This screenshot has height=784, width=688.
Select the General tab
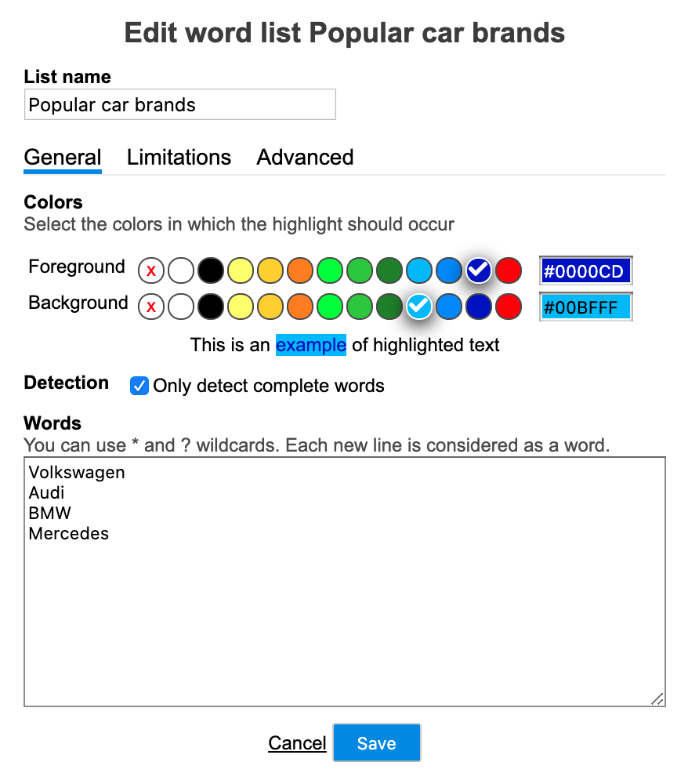(62, 158)
